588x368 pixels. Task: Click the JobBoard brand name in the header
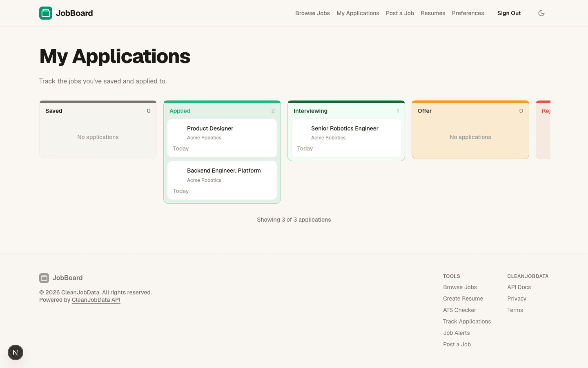pos(74,13)
